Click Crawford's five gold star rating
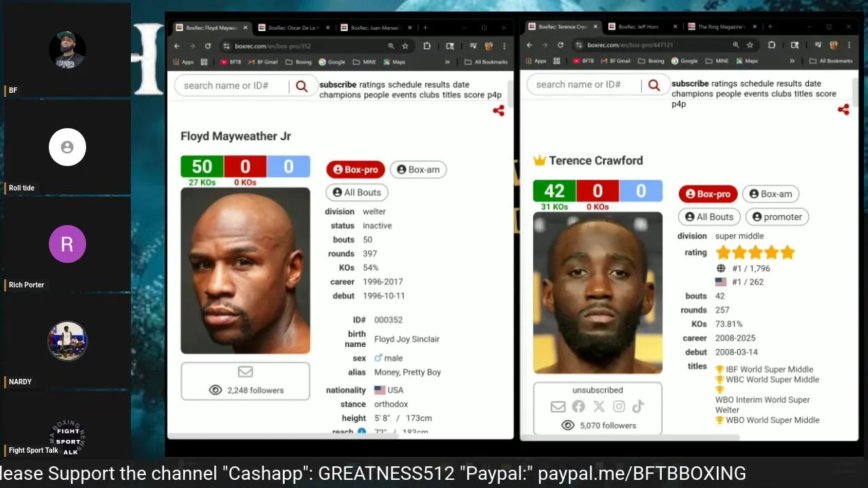The height and width of the screenshot is (488, 868). pos(755,253)
